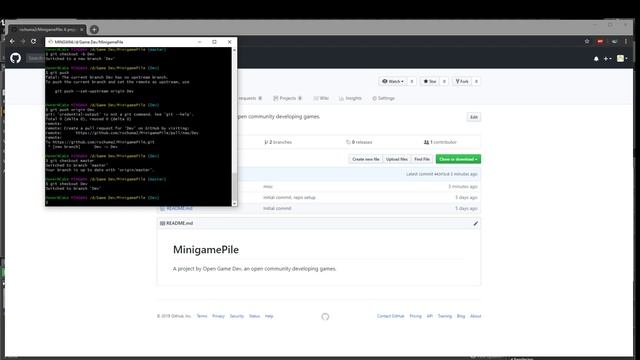Open the Help footer link
This screenshot has height=360, width=640.
[x=269, y=316]
